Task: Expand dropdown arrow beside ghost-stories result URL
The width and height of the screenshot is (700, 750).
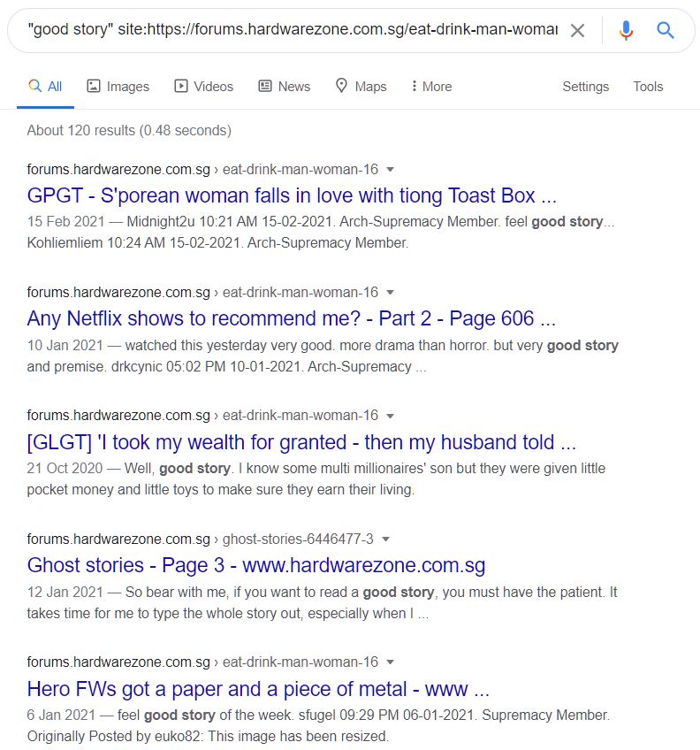Action: point(386,540)
